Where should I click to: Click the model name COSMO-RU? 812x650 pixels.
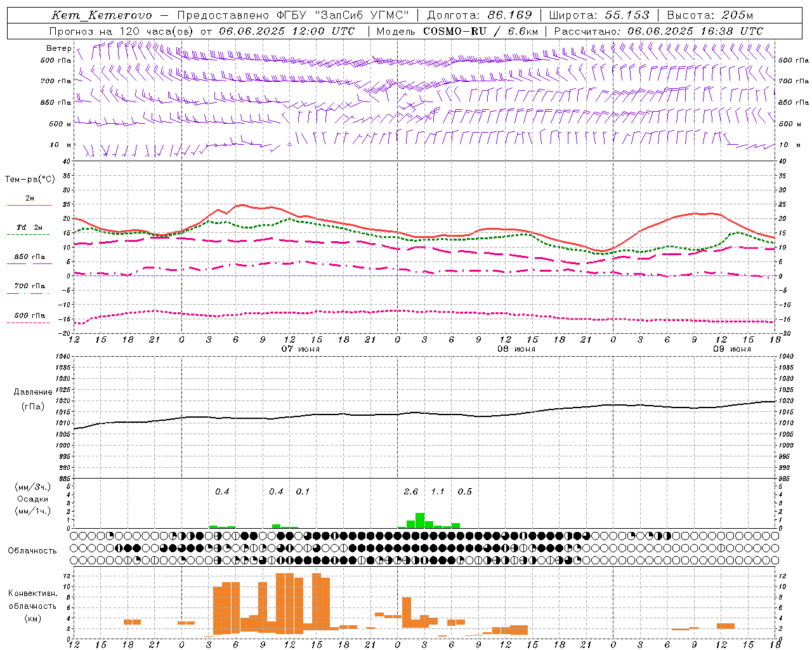click(455, 31)
